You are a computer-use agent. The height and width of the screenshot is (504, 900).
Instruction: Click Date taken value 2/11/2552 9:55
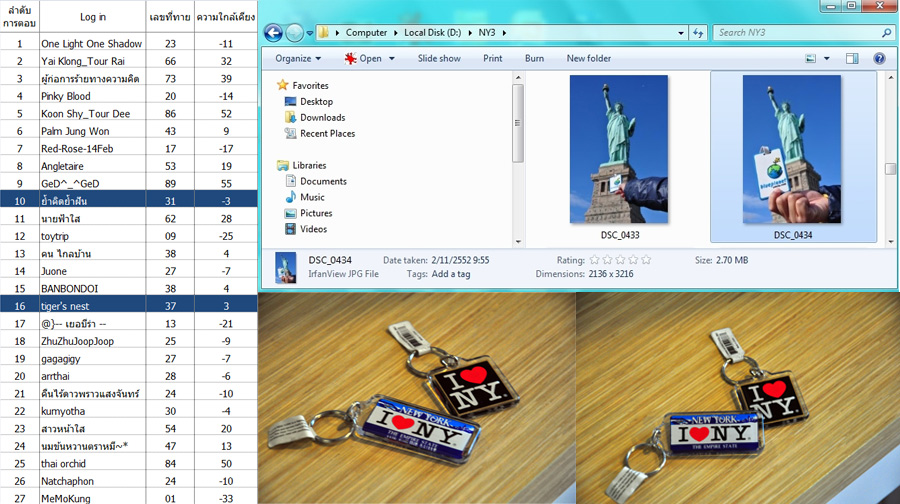[460, 260]
